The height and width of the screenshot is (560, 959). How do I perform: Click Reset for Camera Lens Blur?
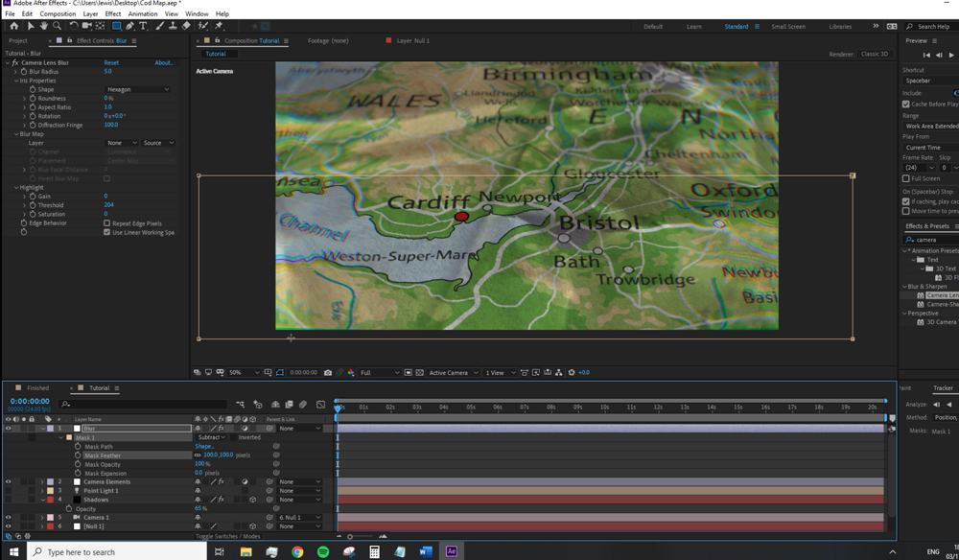(x=111, y=62)
